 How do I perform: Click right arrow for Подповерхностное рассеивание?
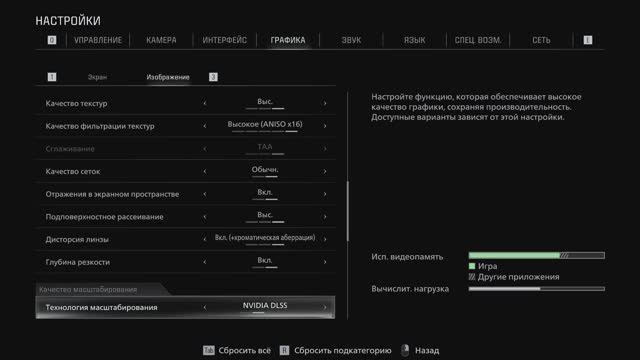tap(325, 217)
